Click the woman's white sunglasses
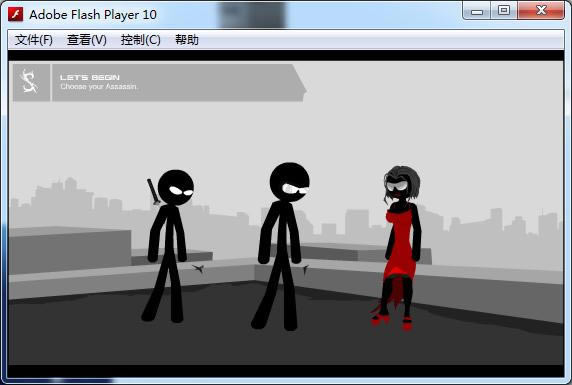The width and height of the screenshot is (572, 385). click(x=397, y=186)
